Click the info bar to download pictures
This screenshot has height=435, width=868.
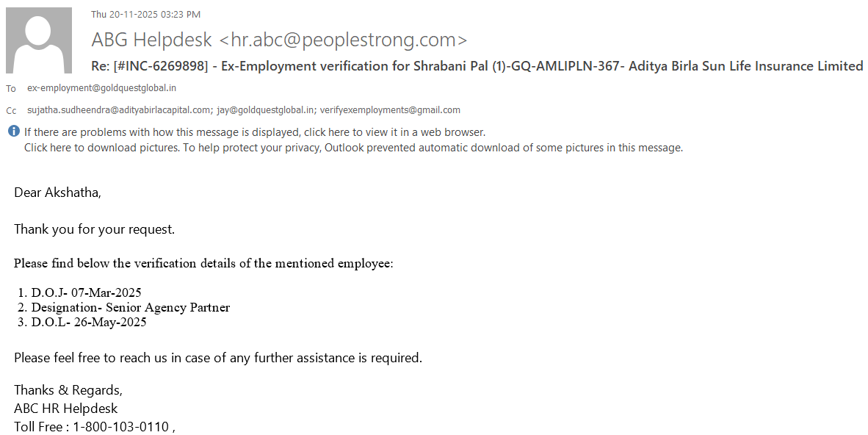click(353, 148)
